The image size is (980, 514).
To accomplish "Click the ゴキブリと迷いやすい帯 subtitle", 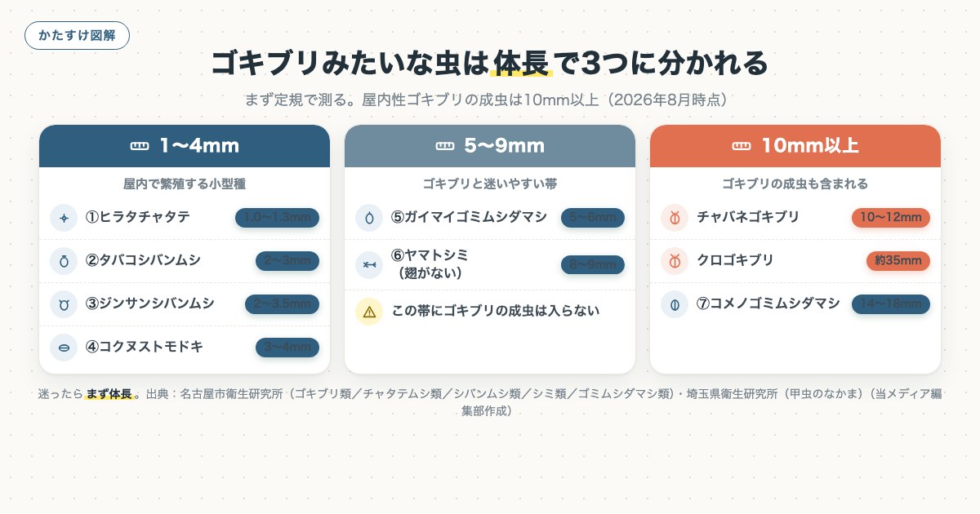I will click(x=490, y=184).
